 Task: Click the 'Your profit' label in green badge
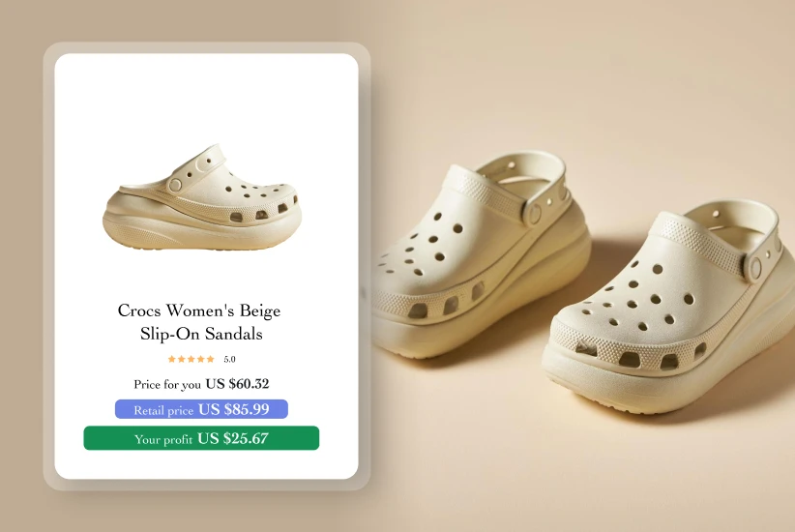(163, 439)
